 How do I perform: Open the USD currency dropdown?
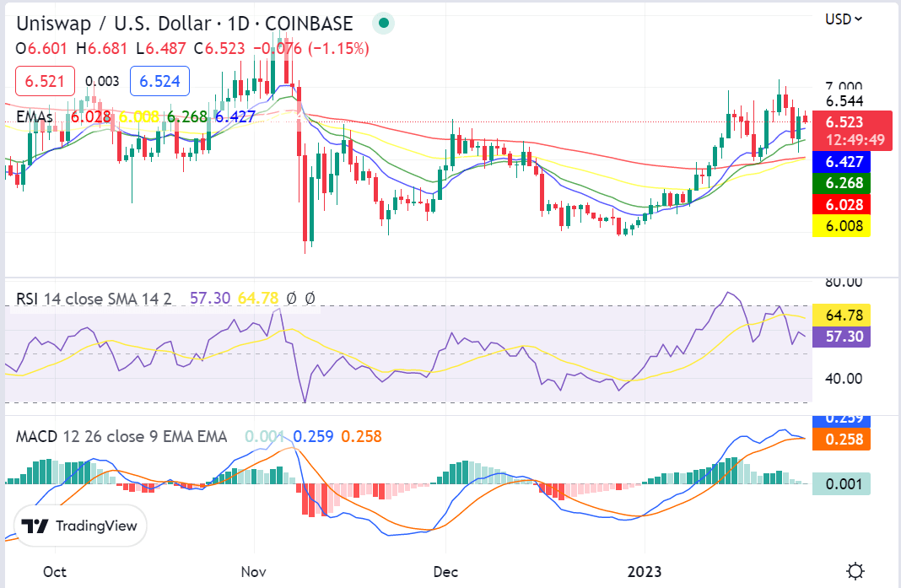point(843,19)
